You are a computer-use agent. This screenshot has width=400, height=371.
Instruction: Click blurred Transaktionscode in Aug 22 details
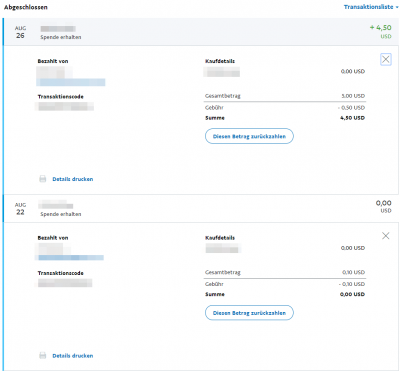pos(65,283)
